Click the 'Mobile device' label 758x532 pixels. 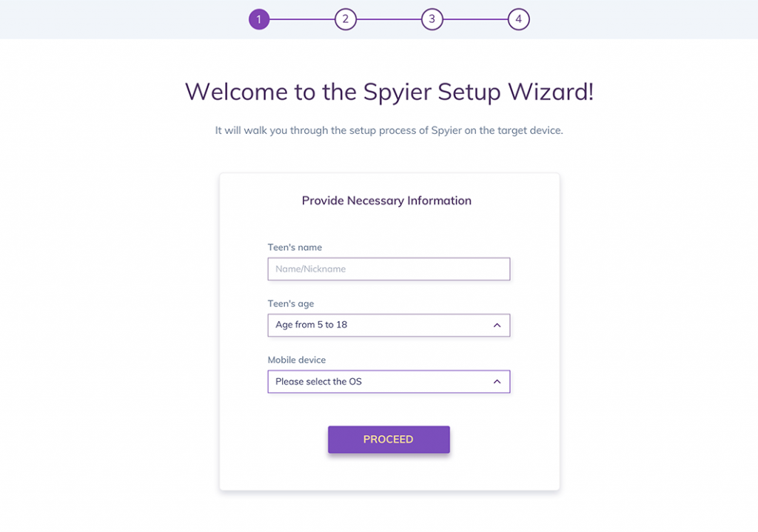coord(297,360)
